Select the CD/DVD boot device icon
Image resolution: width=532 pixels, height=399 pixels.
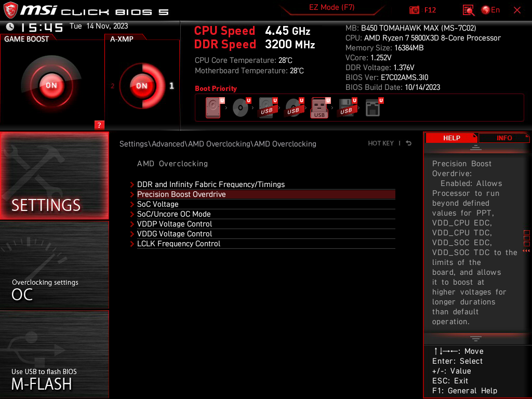[241, 108]
